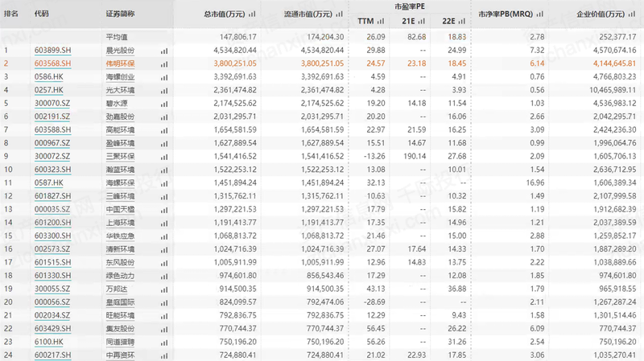Image resolution: width=644 pixels, height=361 pixels.
Task: Click the bar chart icon in 603588.SH row
Action: [x=164, y=130]
